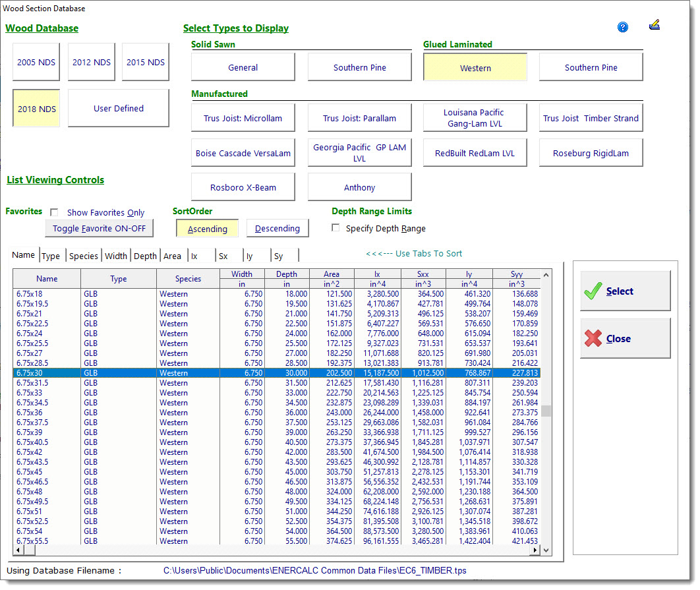Click the table scrollbar down arrow
This screenshot has width=700, height=590.
(x=546, y=550)
